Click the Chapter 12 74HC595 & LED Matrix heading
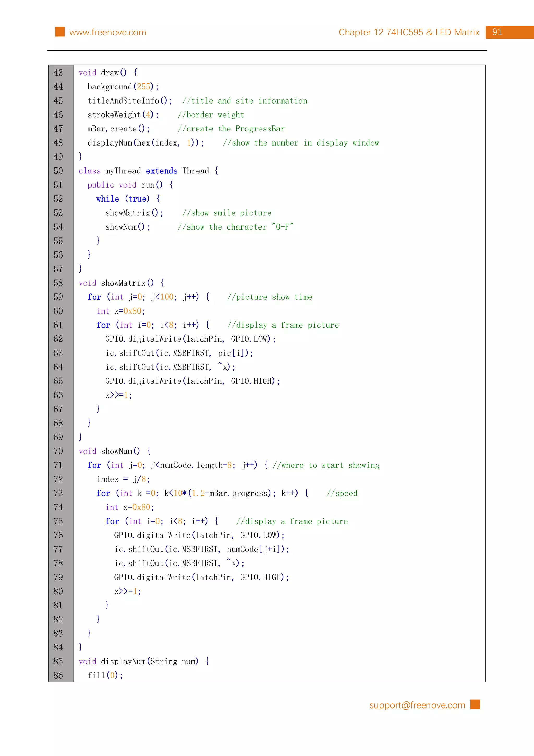The image size is (534, 756). (x=409, y=32)
